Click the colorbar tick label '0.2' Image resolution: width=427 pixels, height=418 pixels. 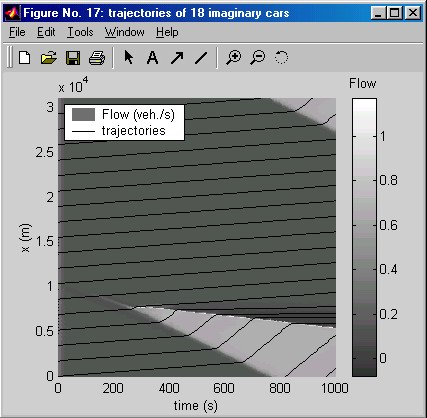(x=389, y=314)
